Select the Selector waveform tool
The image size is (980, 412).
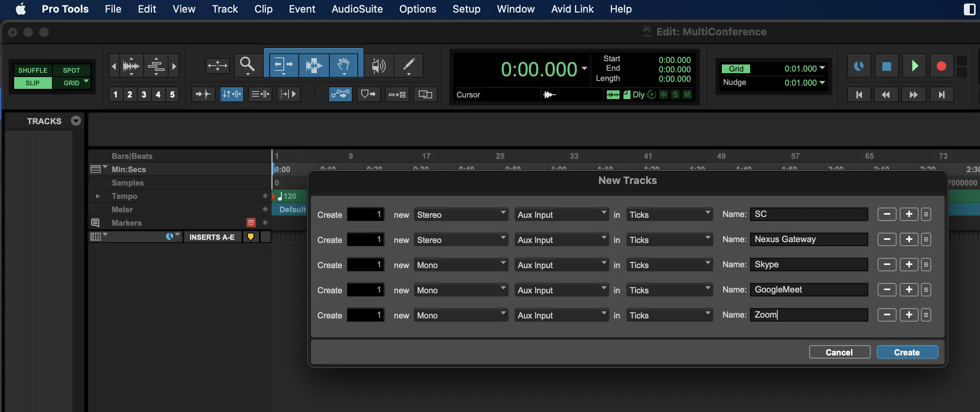click(314, 65)
